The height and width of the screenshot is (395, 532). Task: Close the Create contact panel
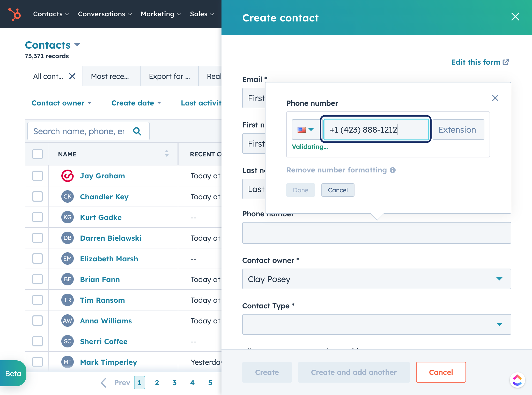[515, 17]
